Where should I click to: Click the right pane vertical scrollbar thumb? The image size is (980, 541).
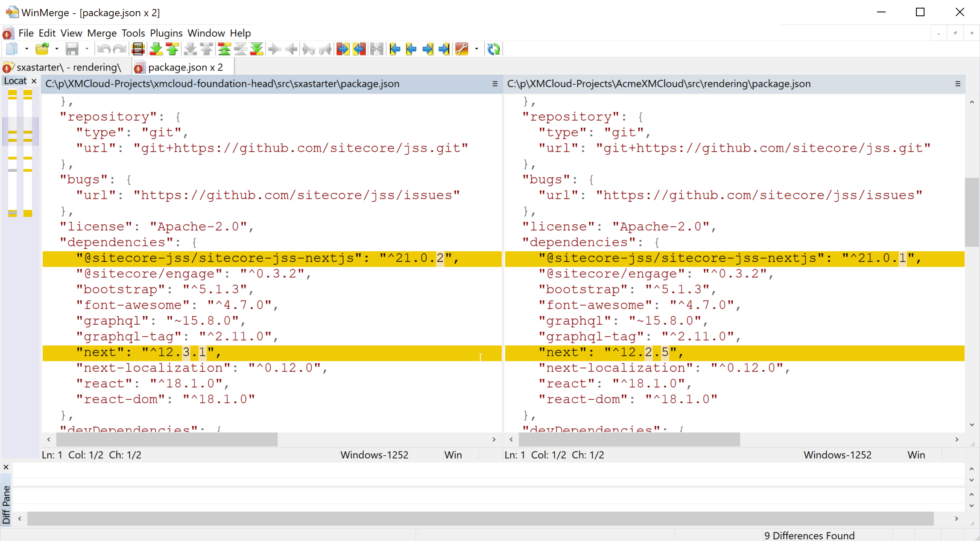pyautogui.click(x=971, y=212)
